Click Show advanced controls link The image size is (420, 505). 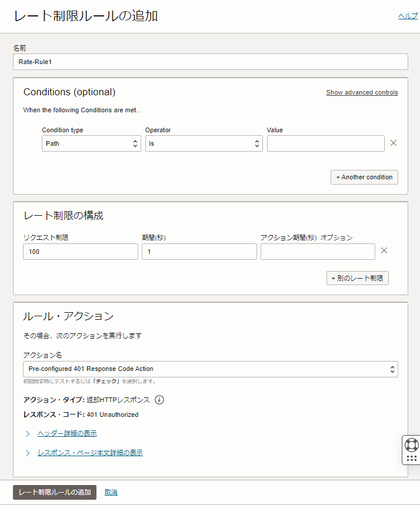point(362,92)
